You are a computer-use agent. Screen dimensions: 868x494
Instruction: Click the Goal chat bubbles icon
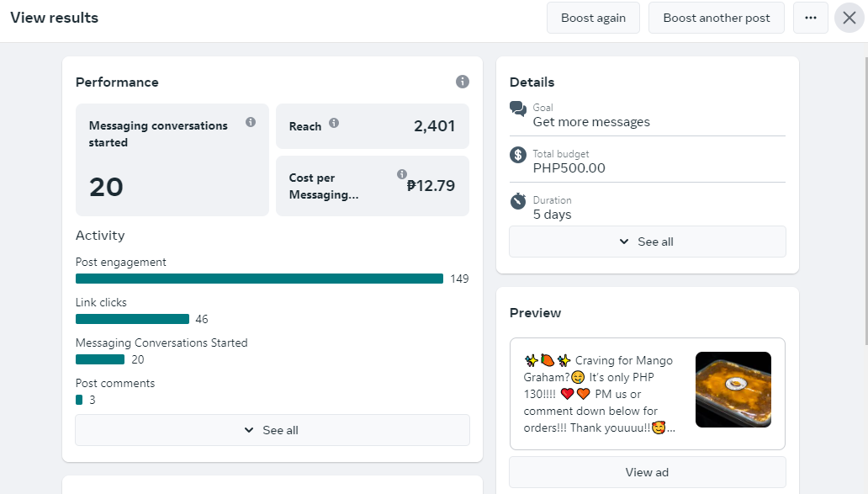pos(518,109)
